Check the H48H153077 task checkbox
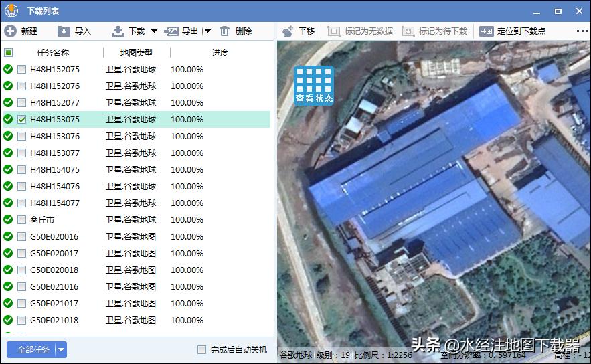This screenshot has width=591, height=364. pyautogui.click(x=22, y=153)
